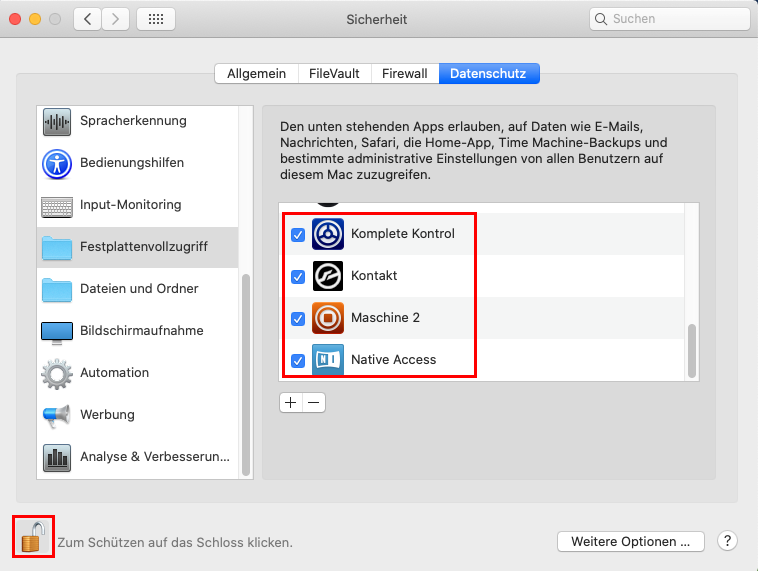Click the Komplete Kontrol app icon
This screenshot has width=758, height=571.
click(x=328, y=234)
